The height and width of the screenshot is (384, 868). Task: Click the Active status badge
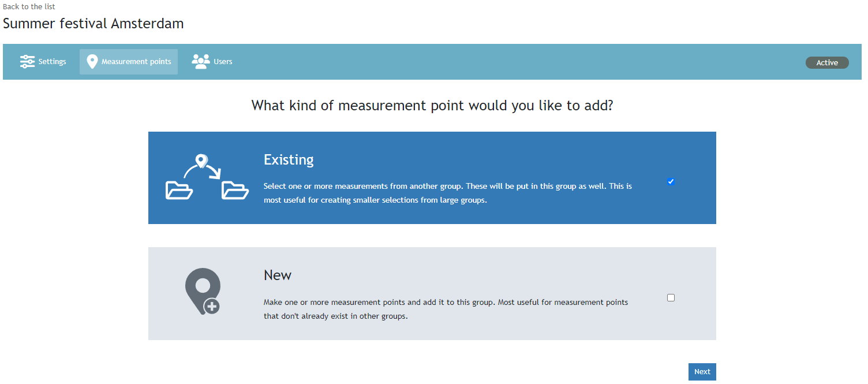[x=826, y=62]
